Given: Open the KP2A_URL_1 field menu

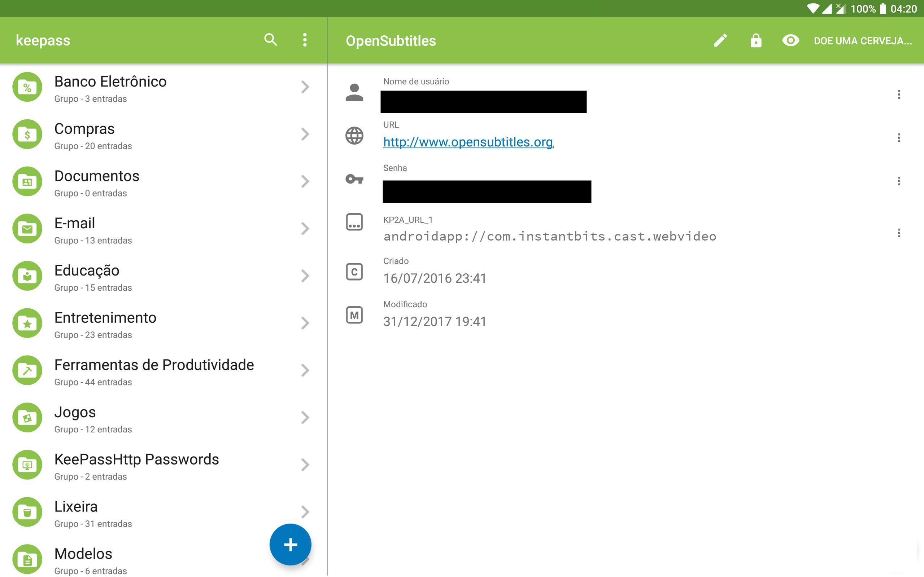Looking at the screenshot, I should (x=899, y=233).
